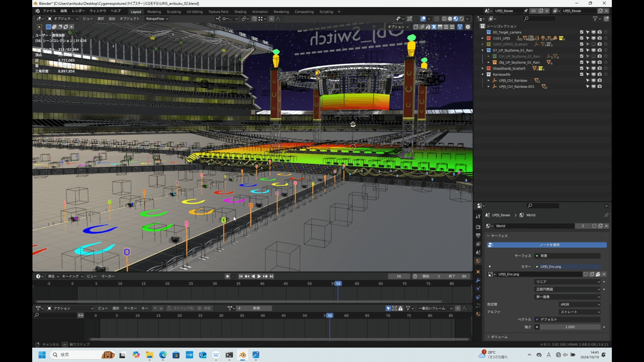
Task: Open File Explorer from the taskbar
Action: 149,355
